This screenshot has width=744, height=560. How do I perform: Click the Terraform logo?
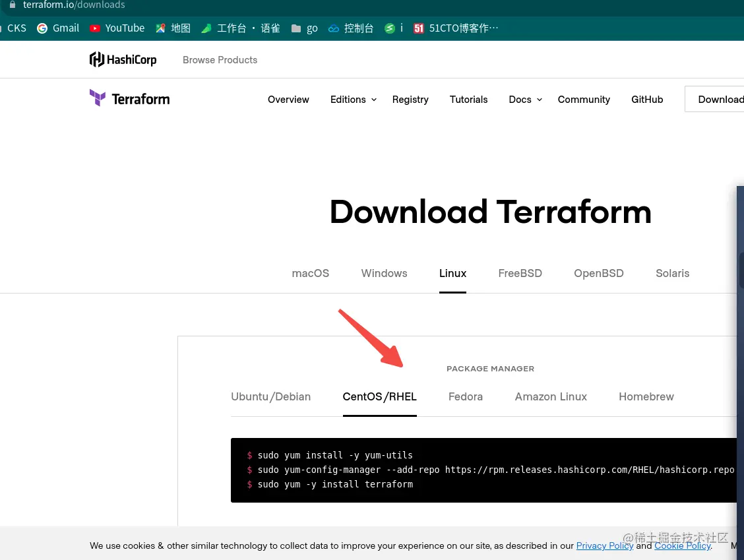tap(129, 98)
